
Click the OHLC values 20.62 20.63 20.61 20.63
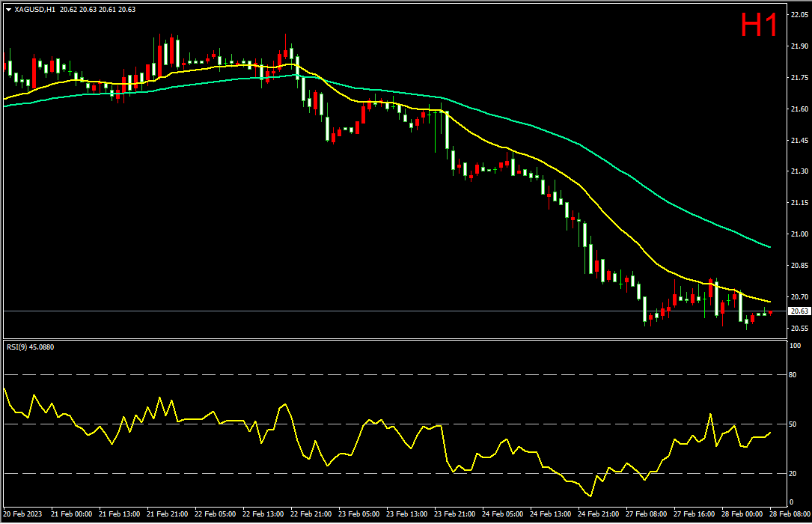(97, 9)
